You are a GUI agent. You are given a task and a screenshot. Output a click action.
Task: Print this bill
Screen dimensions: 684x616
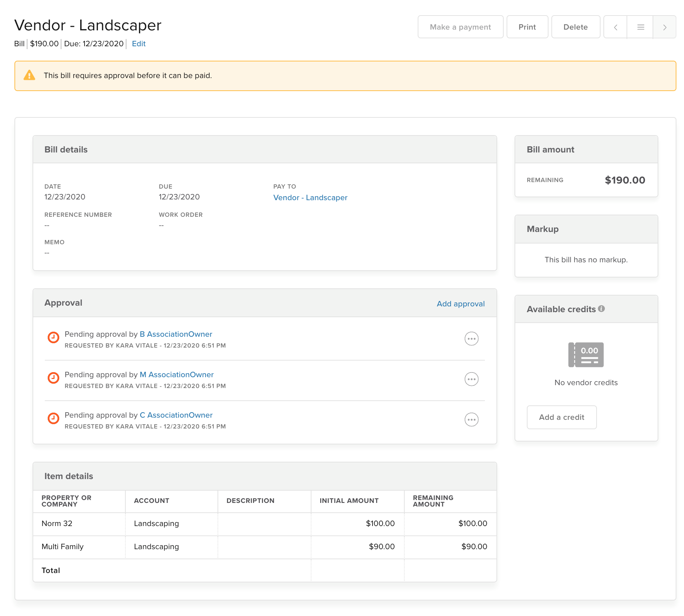click(527, 27)
